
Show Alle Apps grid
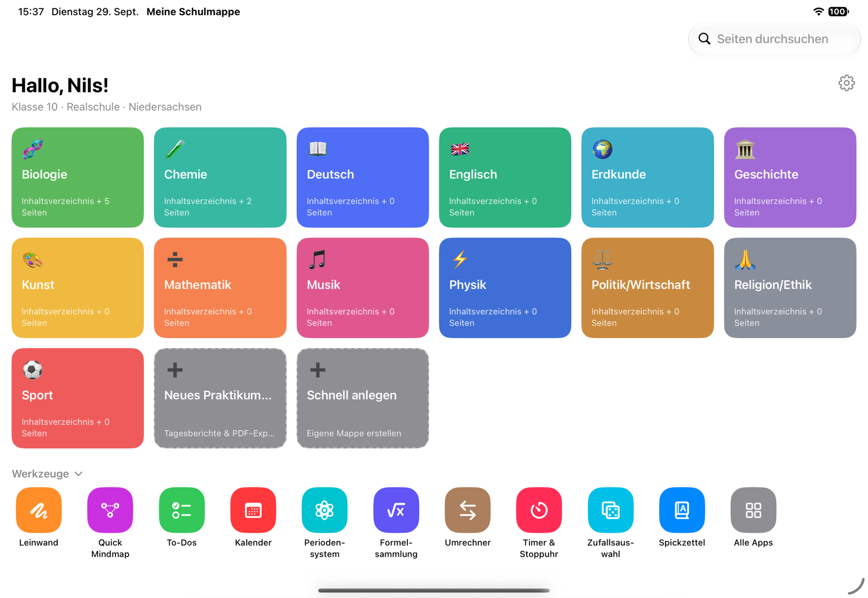[x=754, y=510]
